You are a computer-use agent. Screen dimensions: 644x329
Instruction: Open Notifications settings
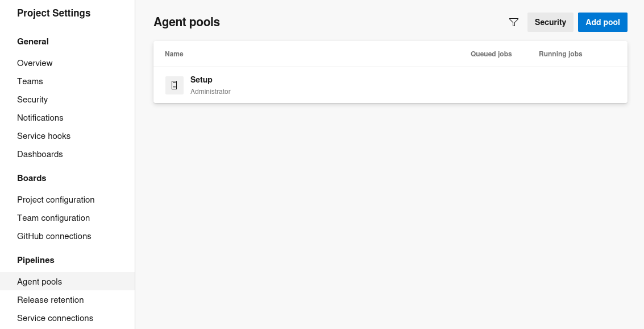click(40, 118)
